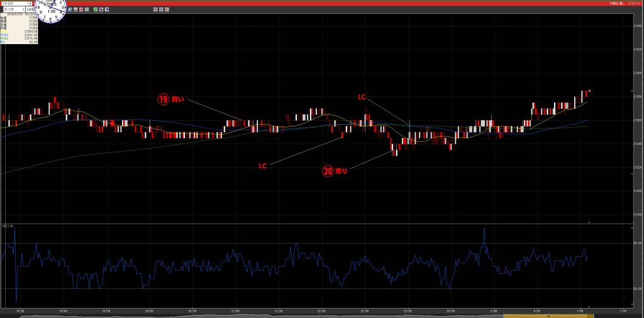
Task: Click the analog clock widget
Action: coord(50,8)
